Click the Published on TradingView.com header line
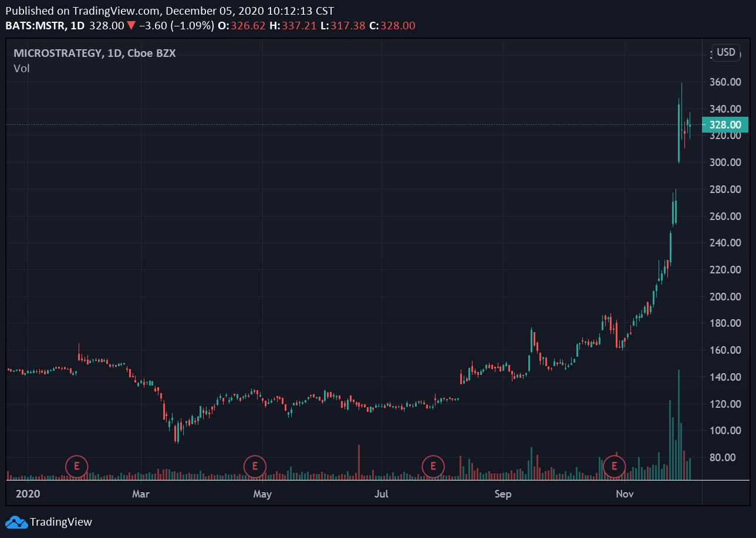Image resolution: width=756 pixels, height=538 pixels. tap(170, 11)
